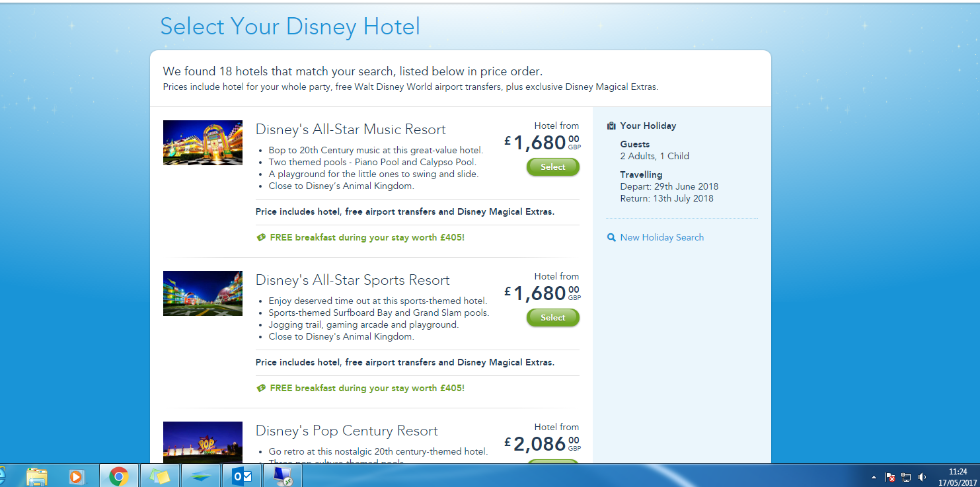Select Disney's All-Star Sports Resort

tap(553, 318)
